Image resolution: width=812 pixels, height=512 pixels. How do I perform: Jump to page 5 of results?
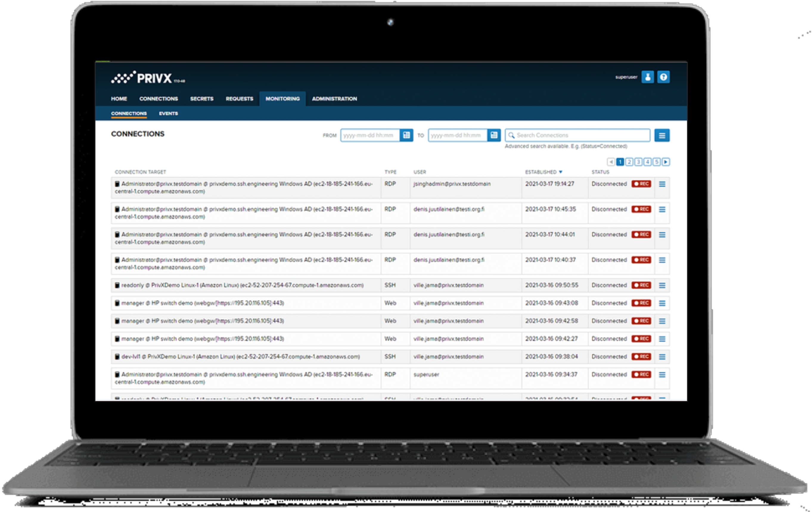656,162
